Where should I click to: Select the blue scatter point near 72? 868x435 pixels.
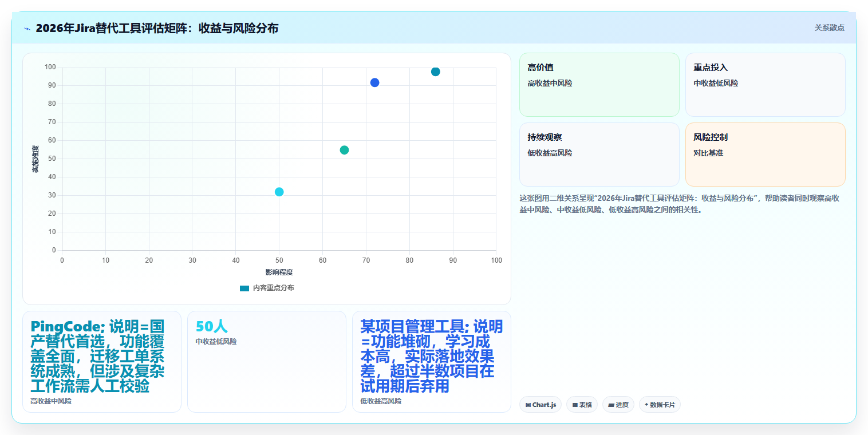374,82
